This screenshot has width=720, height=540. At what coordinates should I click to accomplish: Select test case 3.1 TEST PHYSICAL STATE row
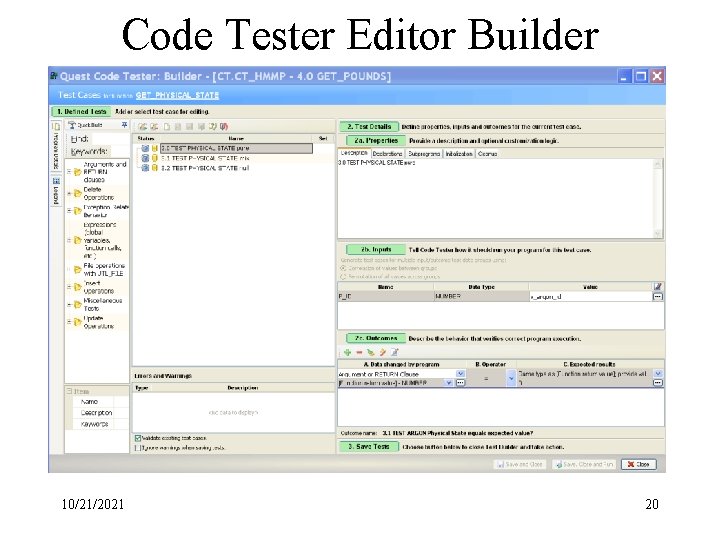[205, 158]
